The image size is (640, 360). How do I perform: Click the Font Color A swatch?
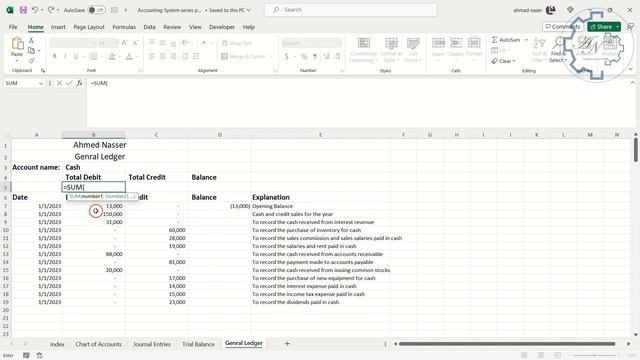point(129,56)
